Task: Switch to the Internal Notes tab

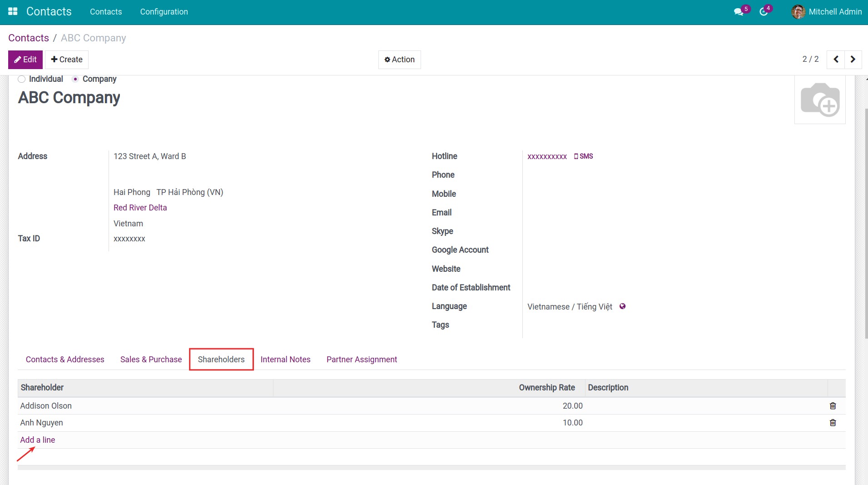Action: [285, 359]
